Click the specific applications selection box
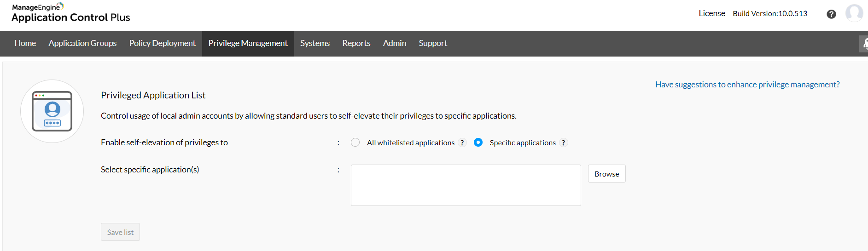This screenshot has height=251, width=868. 466,185
